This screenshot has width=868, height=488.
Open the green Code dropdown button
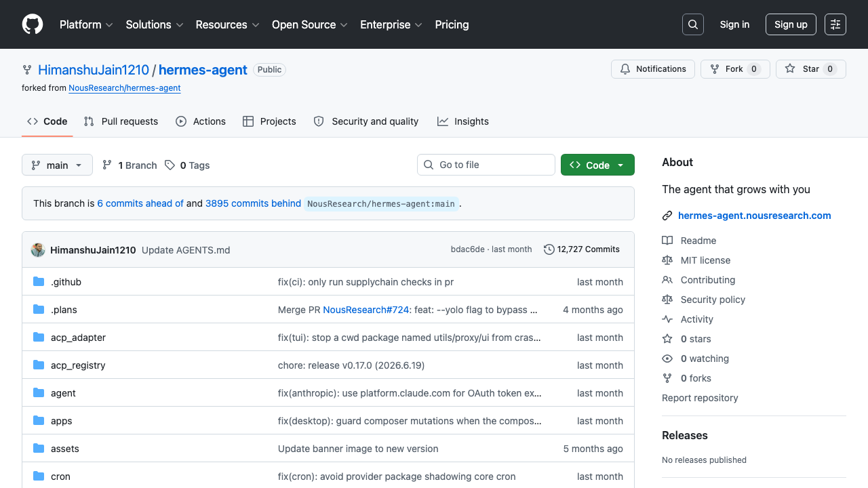coord(597,165)
